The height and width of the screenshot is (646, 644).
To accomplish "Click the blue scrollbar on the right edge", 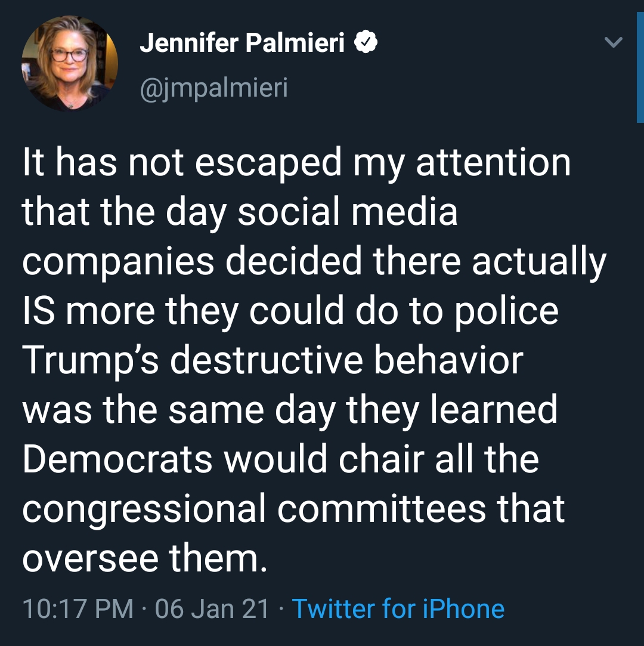I will click(x=640, y=67).
